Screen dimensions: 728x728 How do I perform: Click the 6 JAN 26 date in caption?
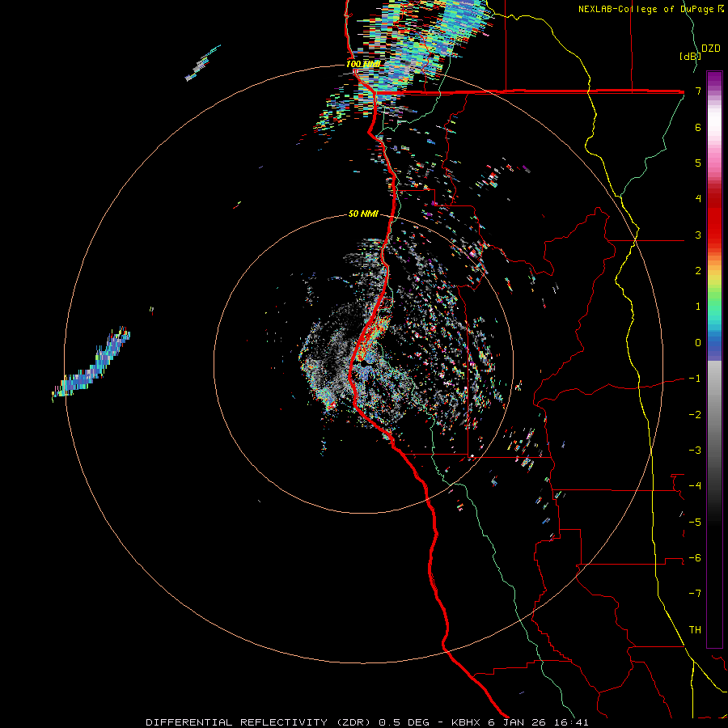pyautogui.click(x=518, y=722)
